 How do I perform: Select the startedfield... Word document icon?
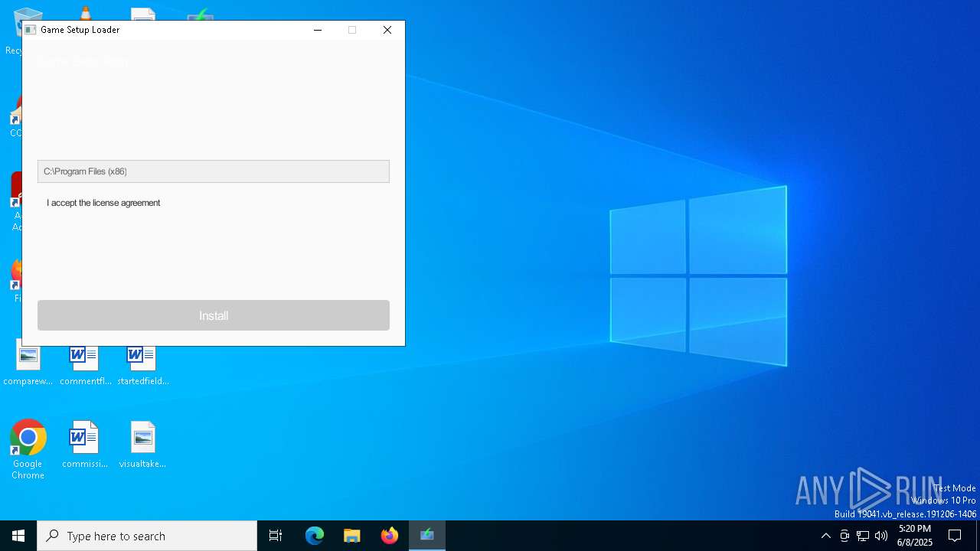(x=142, y=365)
